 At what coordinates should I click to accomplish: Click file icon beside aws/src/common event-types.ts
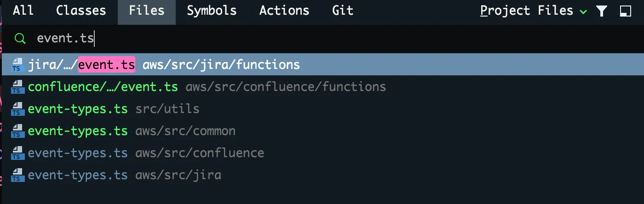(x=17, y=131)
